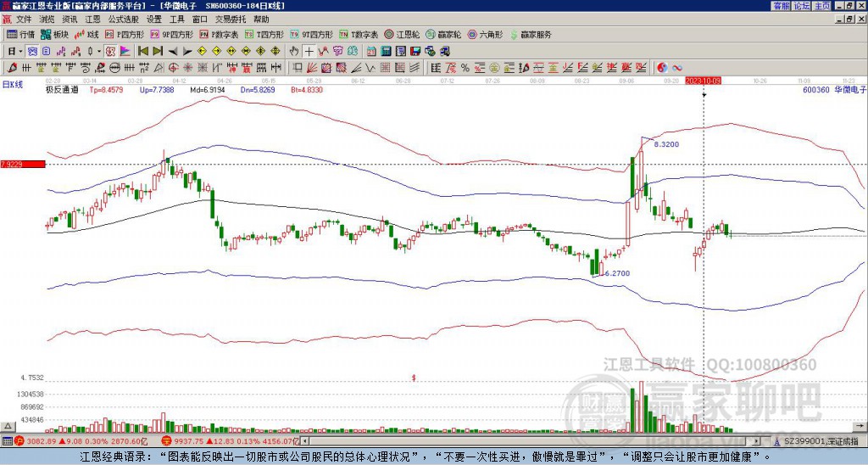Step back with black left arrow

click(x=173, y=52)
